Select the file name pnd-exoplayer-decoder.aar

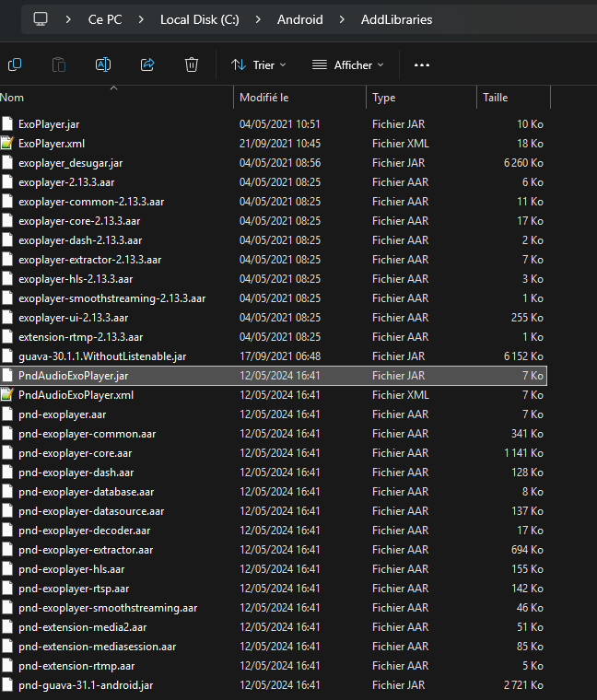(x=85, y=531)
